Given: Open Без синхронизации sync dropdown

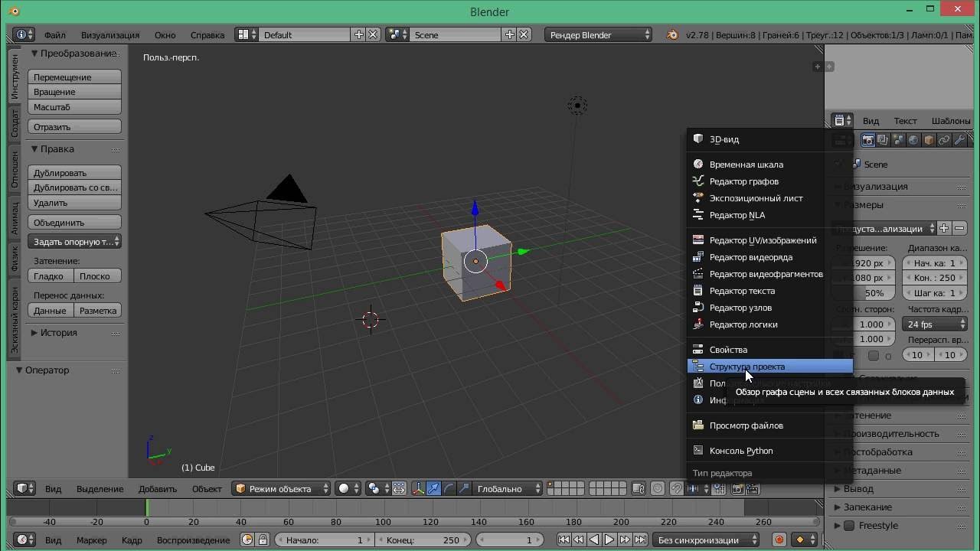Looking at the screenshot, I should [x=707, y=540].
